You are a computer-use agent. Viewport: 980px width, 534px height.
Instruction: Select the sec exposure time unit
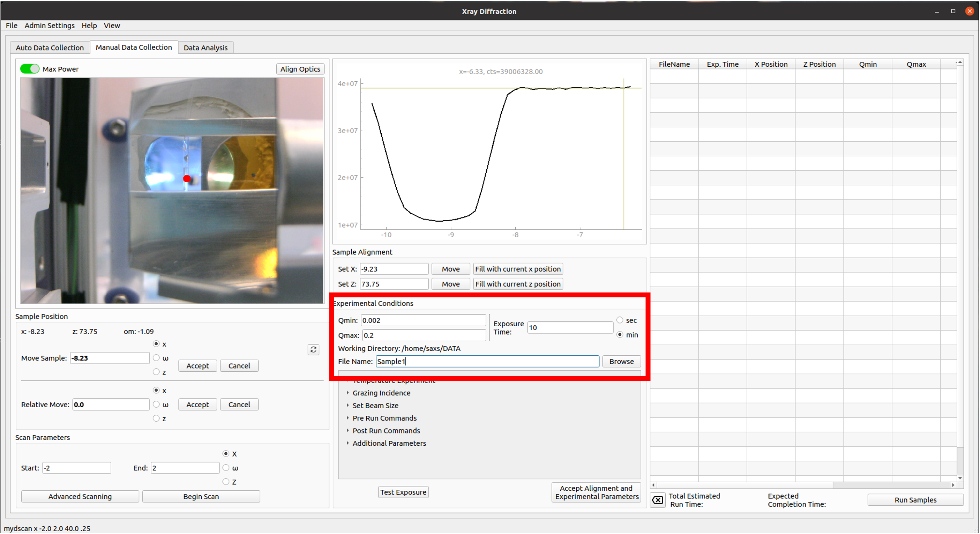pos(620,320)
